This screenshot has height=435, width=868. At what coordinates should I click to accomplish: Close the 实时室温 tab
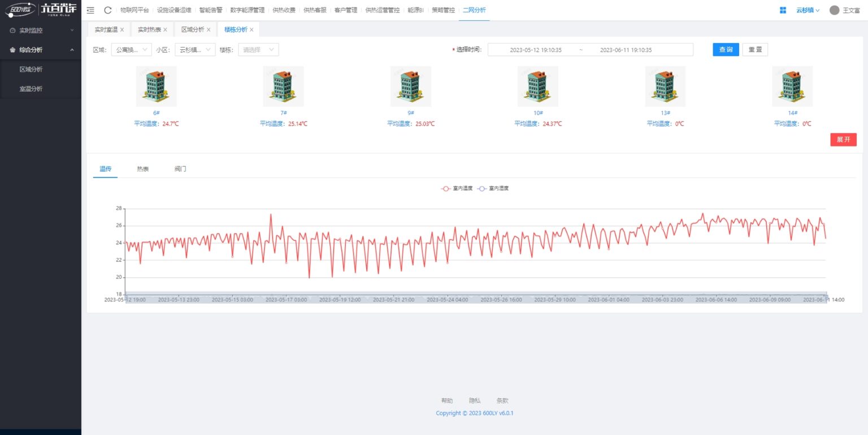pos(122,30)
